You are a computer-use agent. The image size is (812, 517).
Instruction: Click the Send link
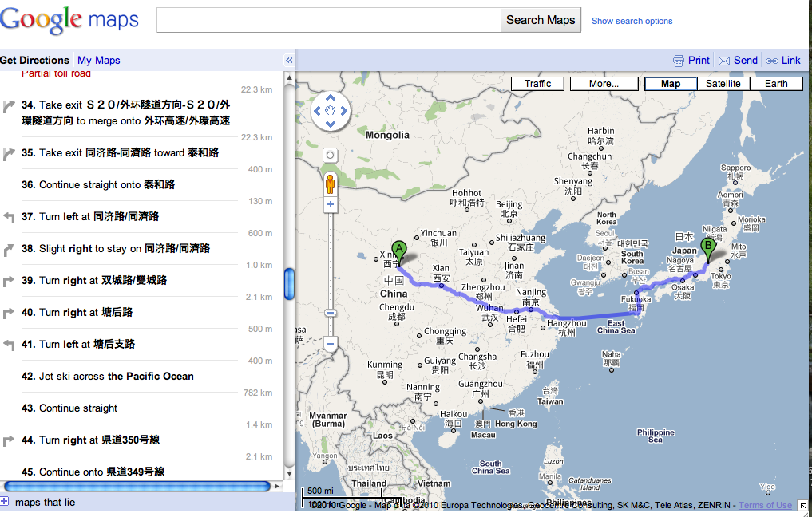745,60
